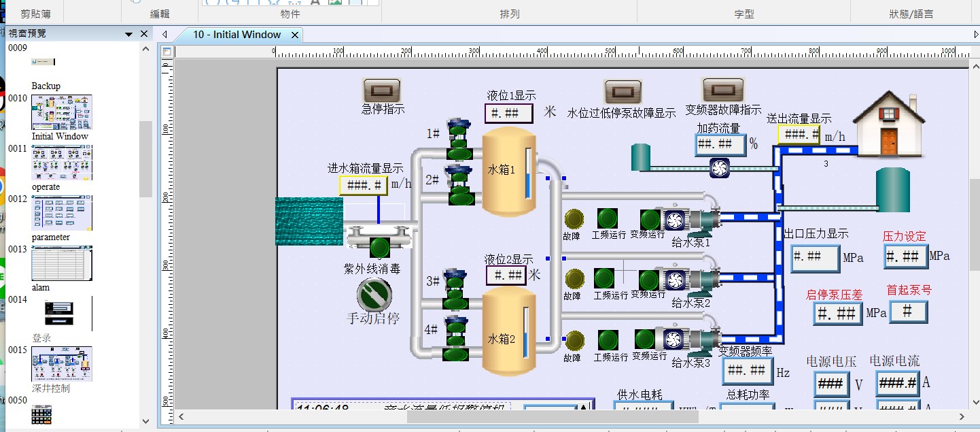This screenshot has width=980, height=432.
Task: Select the 1# inlet valve on 水箱1
Action: [x=459, y=137]
